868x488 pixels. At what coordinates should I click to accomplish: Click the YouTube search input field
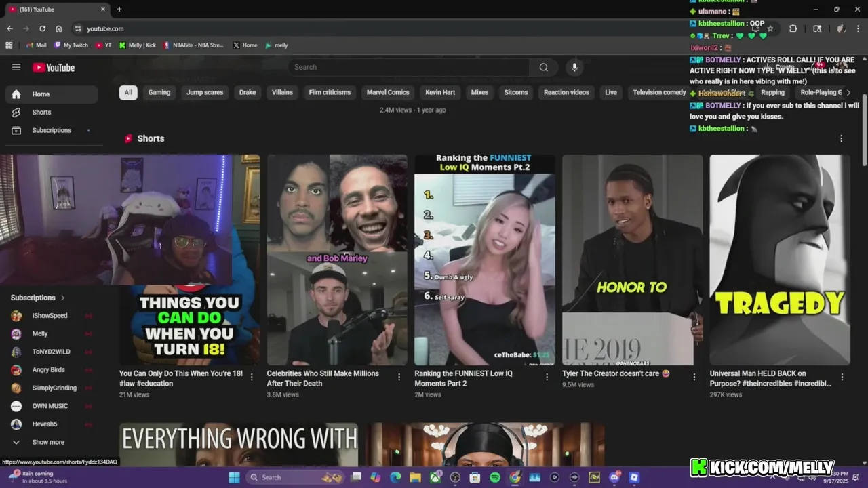click(409, 67)
